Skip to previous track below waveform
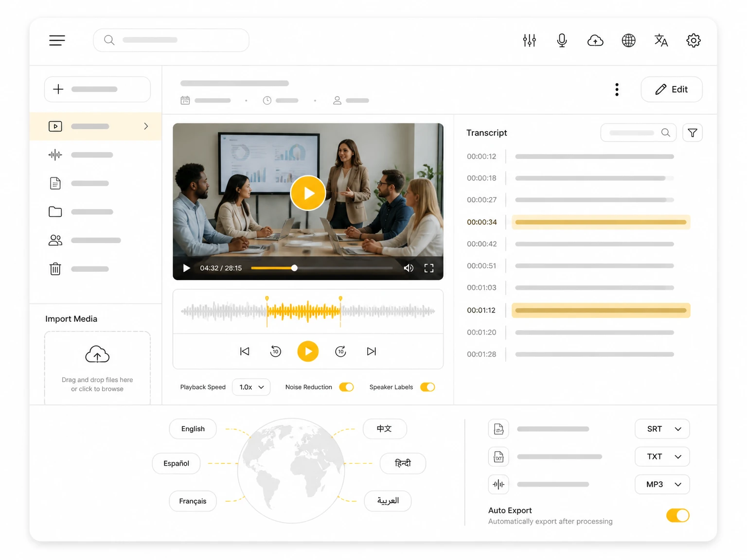The width and height of the screenshot is (747, 560). [245, 351]
